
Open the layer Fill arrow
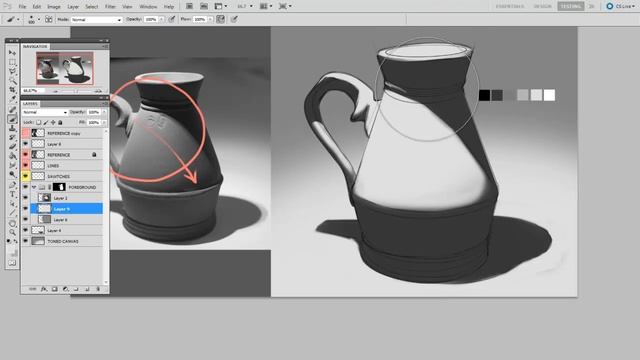pyautogui.click(x=104, y=122)
